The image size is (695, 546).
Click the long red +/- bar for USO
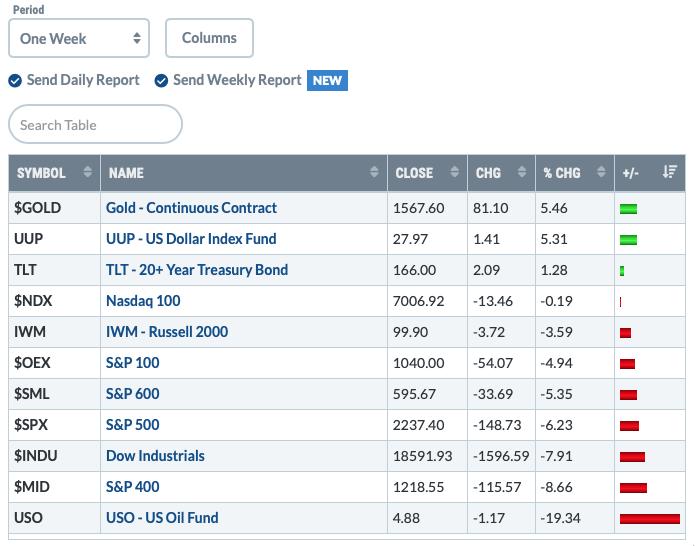click(x=650, y=519)
